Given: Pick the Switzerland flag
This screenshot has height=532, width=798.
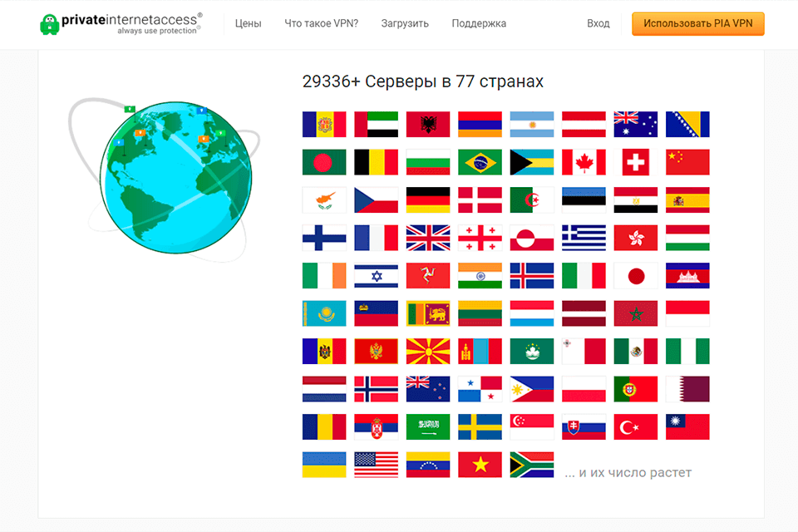Looking at the screenshot, I should (636, 162).
